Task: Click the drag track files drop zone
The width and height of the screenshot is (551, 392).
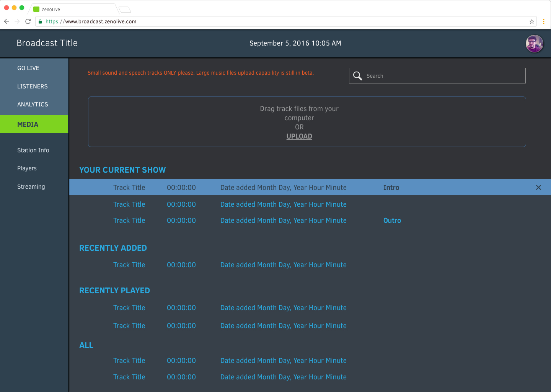Action: coord(307,122)
